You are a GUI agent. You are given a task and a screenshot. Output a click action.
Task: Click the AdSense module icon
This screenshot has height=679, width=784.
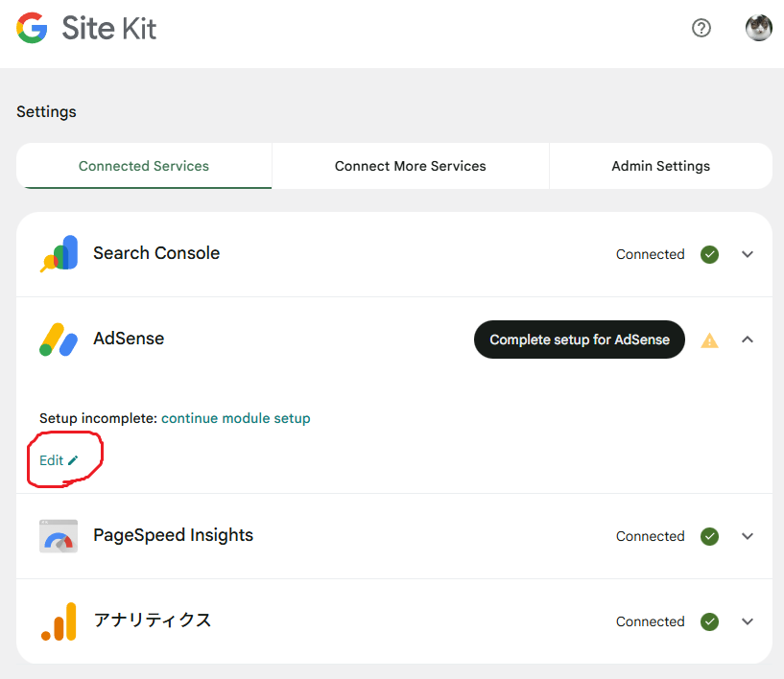[59, 339]
